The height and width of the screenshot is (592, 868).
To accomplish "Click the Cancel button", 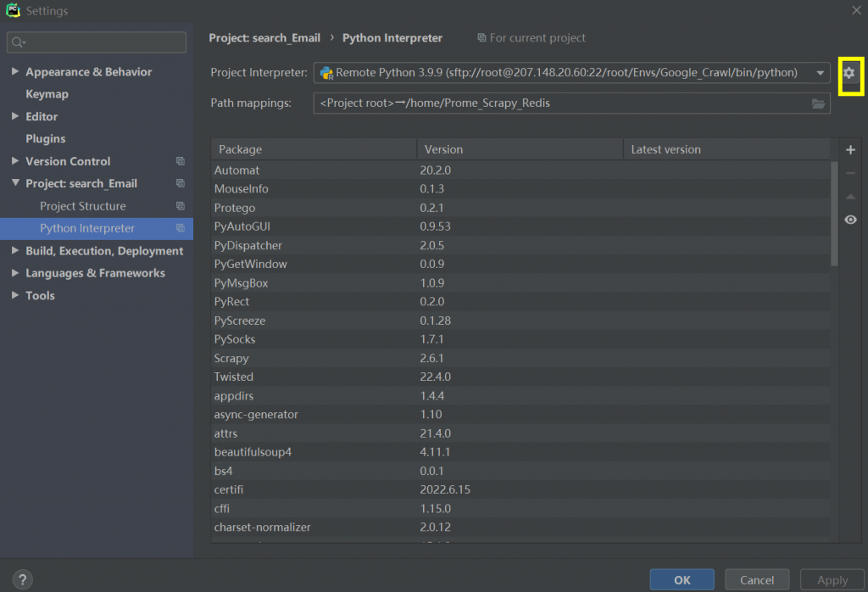I will (x=757, y=580).
